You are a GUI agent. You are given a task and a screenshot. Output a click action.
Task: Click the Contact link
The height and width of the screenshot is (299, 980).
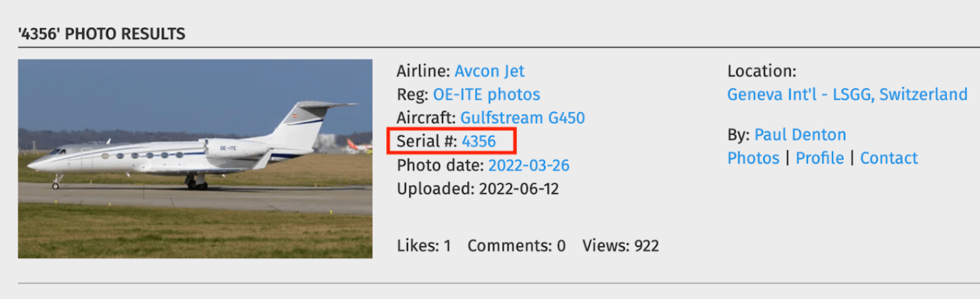889,158
